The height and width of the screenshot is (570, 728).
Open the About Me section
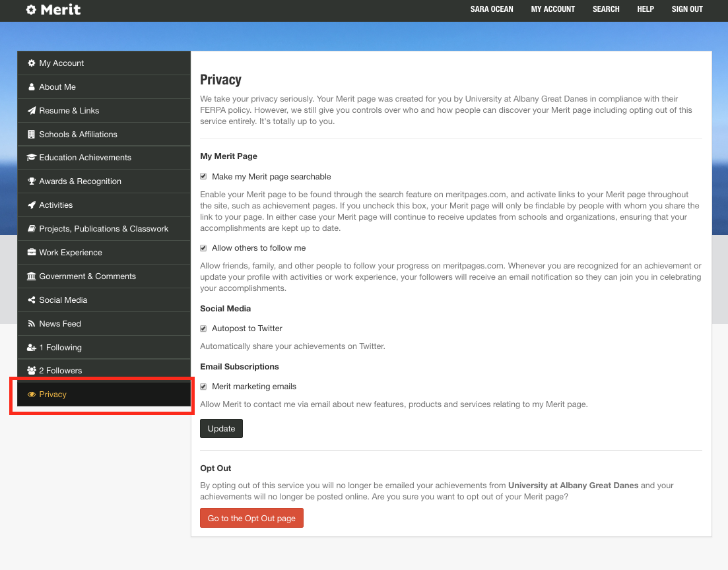pyautogui.click(x=104, y=87)
